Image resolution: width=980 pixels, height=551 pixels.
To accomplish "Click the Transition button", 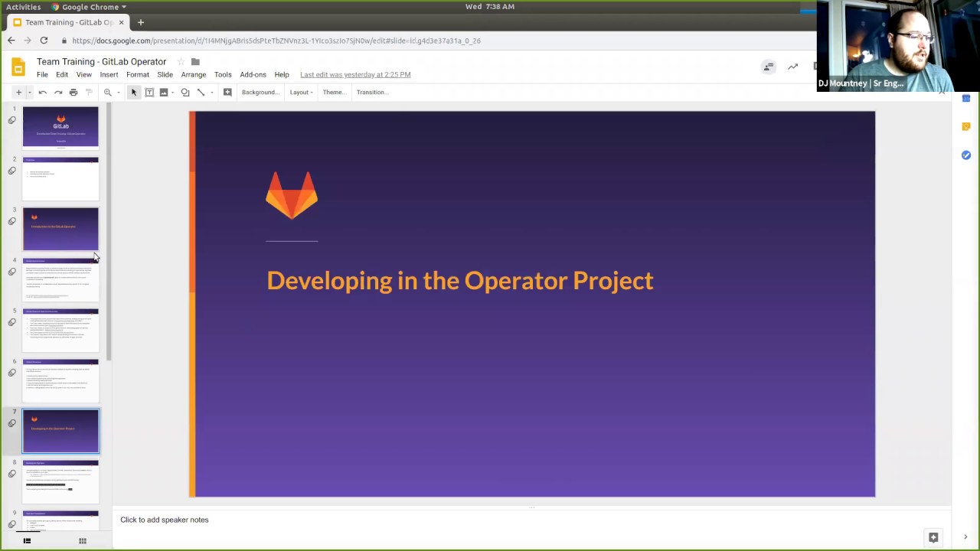I will coord(372,92).
